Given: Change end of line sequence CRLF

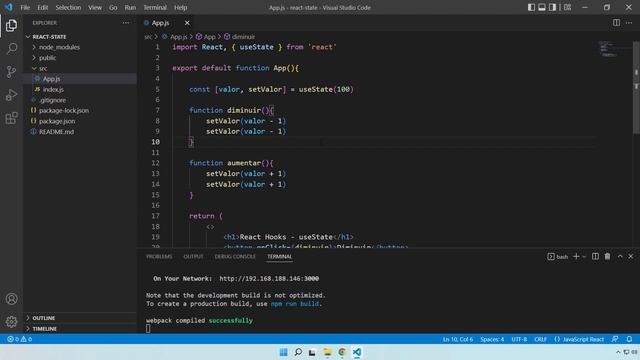Looking at the screenshot, I should coord(540,339).
